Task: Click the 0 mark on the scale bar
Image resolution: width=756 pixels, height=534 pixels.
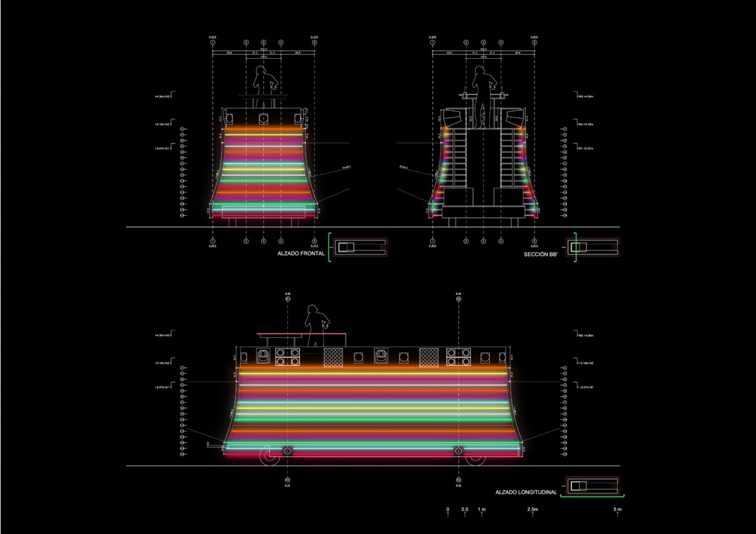Action: coord(448,510)
